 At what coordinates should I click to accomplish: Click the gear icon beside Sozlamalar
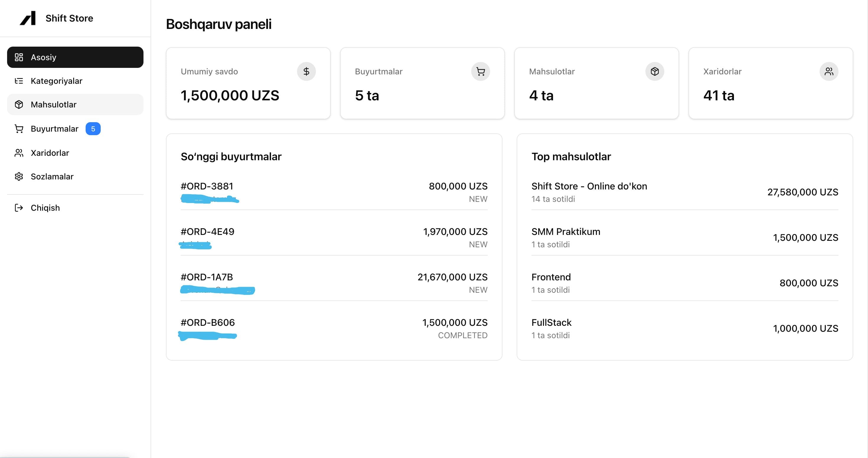[19, 176]
